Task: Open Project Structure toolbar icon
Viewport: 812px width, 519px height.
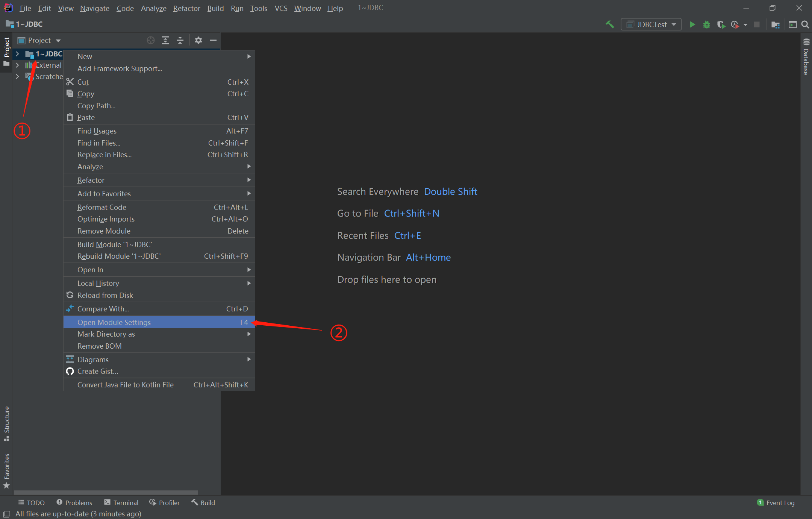Action: [775, 24]
